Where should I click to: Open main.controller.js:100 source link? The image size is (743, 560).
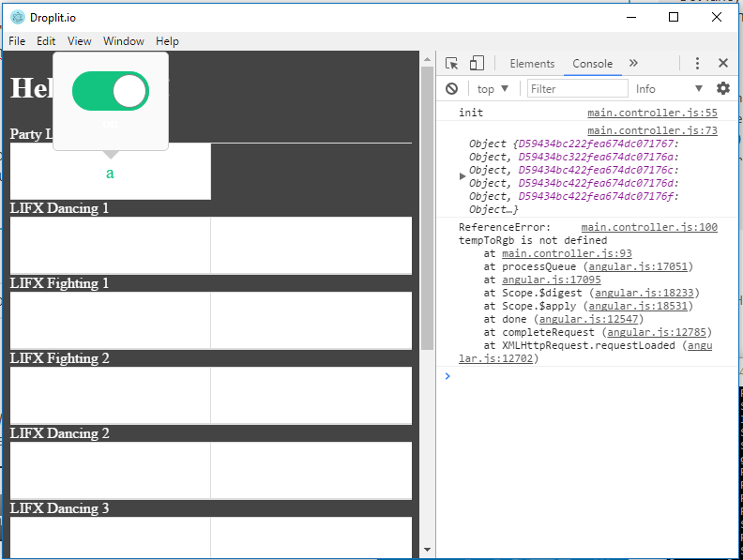click(649, 227)
